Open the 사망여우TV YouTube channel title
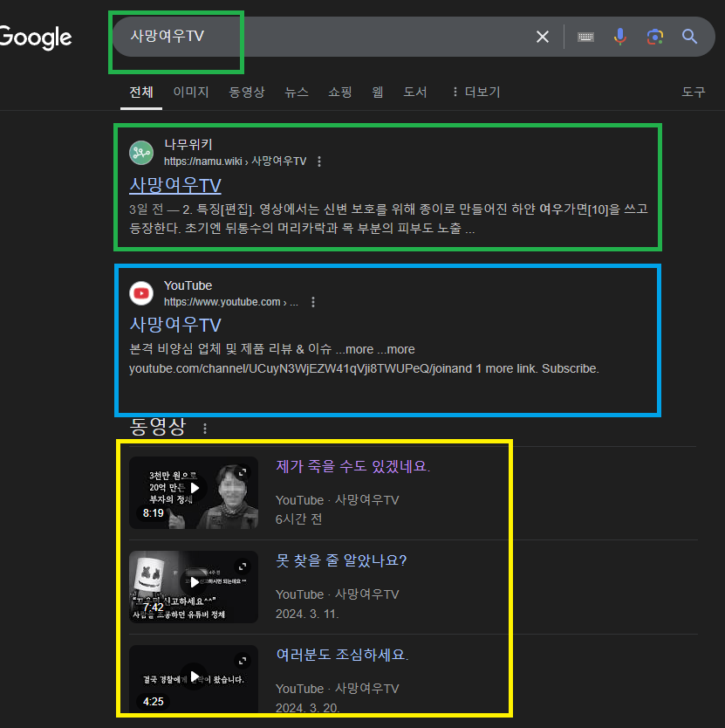 [x=175, y=325]
